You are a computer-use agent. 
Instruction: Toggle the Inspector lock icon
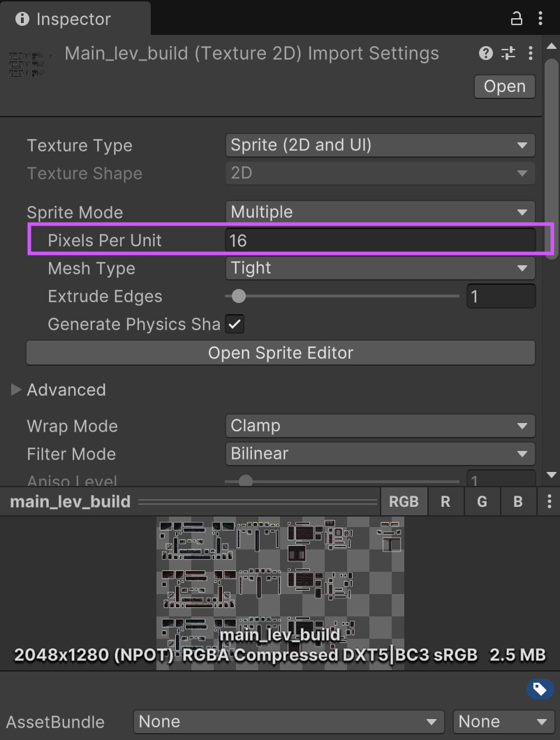coord(517,18)
